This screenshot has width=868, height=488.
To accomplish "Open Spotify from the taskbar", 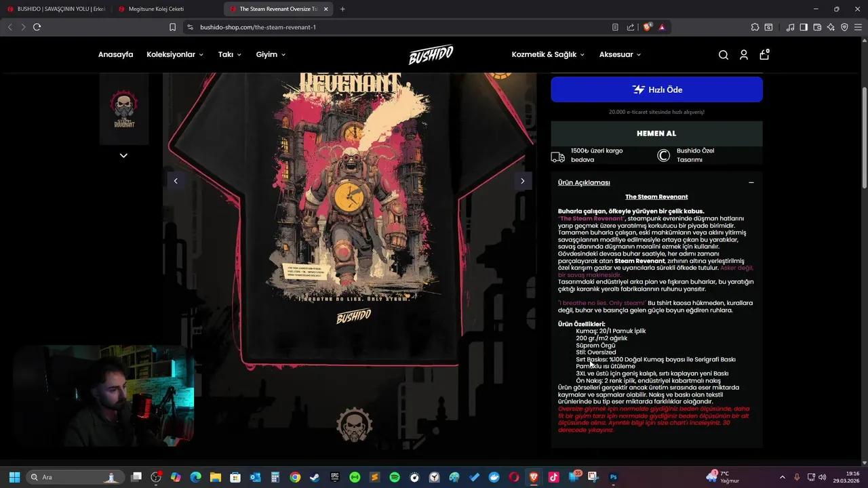I will click(395, 477).
